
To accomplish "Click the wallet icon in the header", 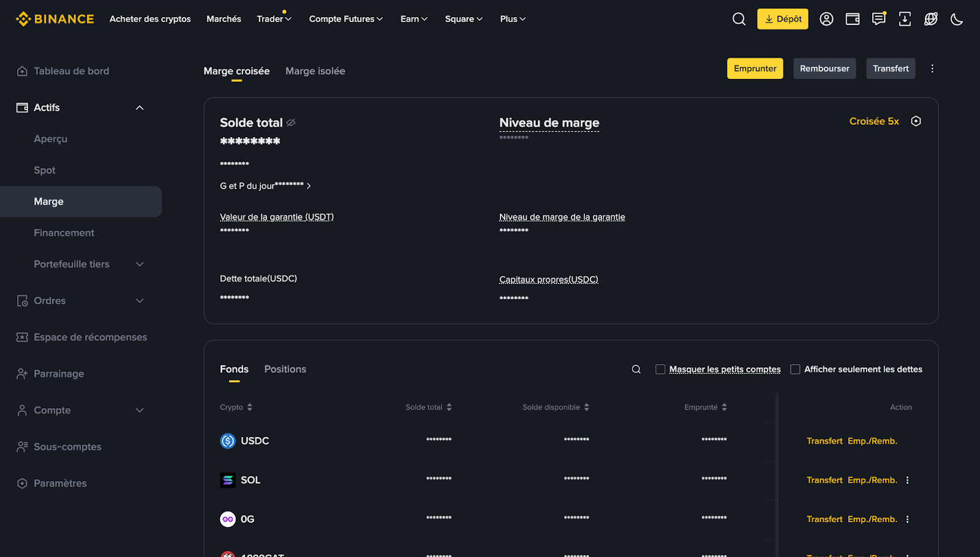I will (853, 19).
